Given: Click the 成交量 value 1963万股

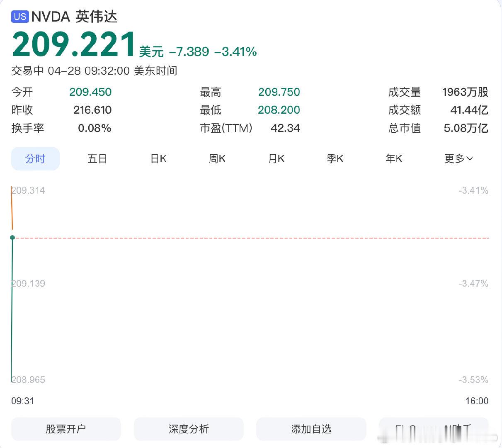Looking at the screenshot, I should [x=465, y=92].
